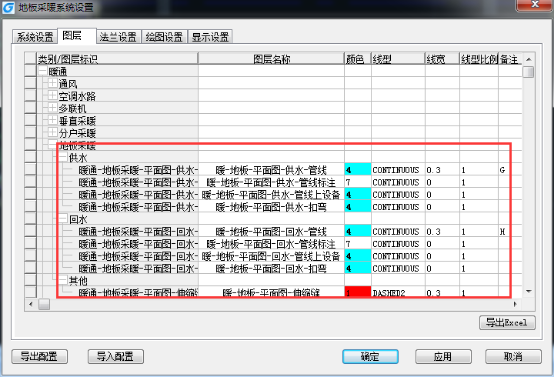Viewport: 554px width, 377px height.
Task: Confirm with the 确定 button
Action: click(370, 356)
